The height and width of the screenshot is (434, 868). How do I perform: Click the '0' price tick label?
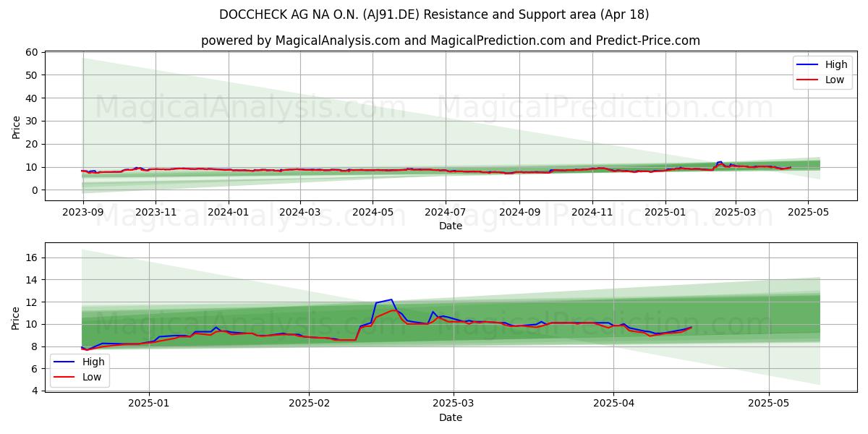point(35,190)
